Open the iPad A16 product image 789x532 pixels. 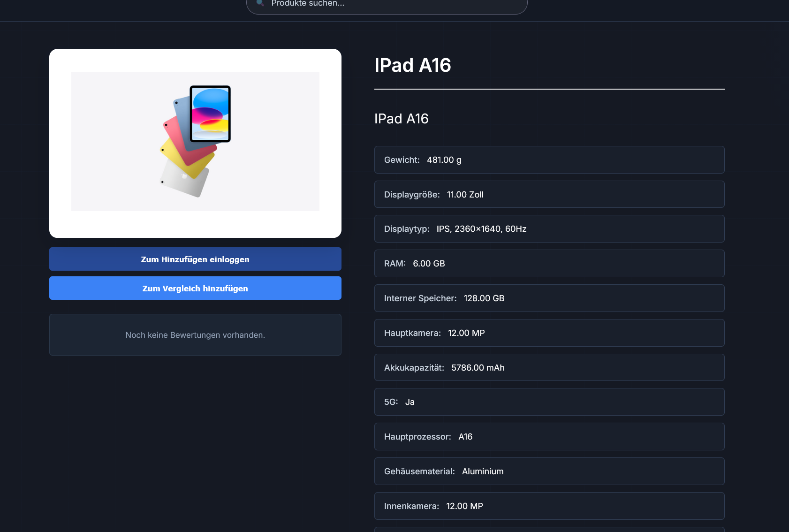(x=195, y=141)
